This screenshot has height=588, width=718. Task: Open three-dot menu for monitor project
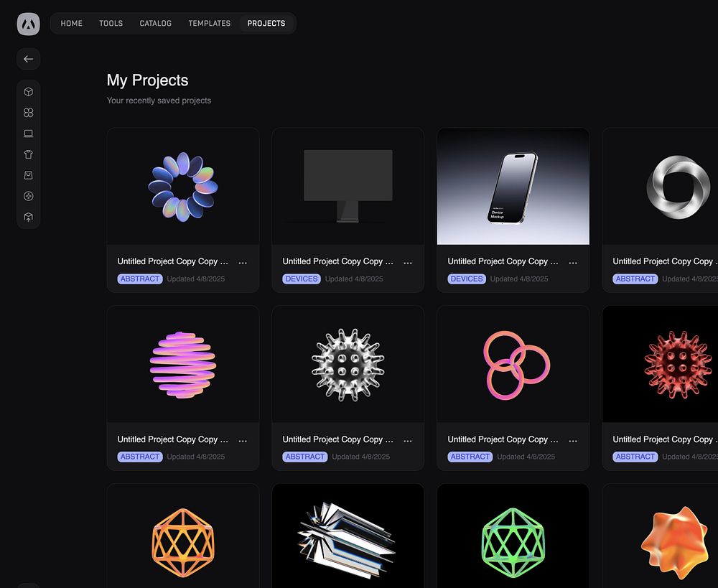pyautogui.click(x=408, y=263)
